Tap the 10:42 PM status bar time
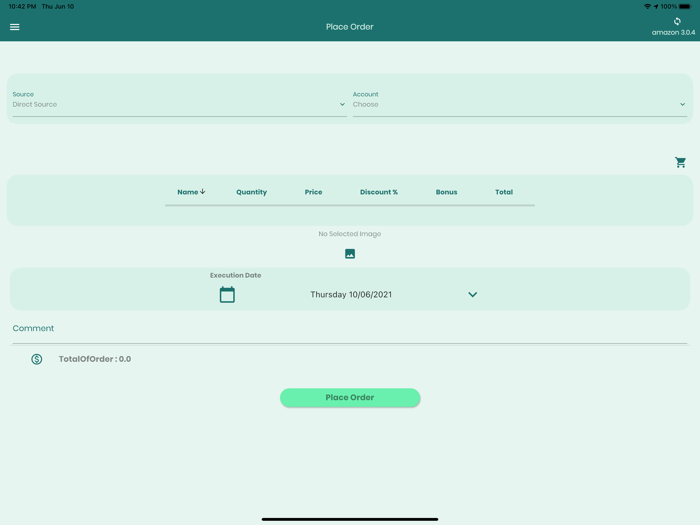The height and width of the screenshot is (525, 700). (x=22, y=6)
